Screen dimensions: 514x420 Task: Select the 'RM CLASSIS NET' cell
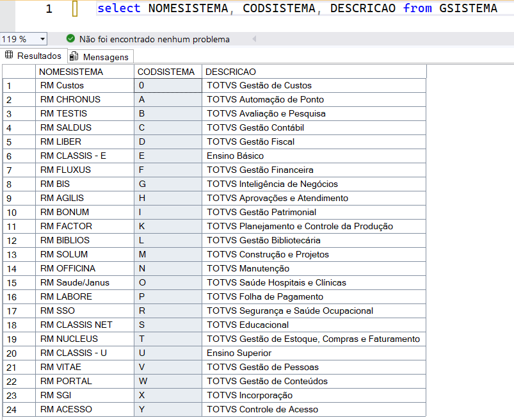(x=85, y=325)
